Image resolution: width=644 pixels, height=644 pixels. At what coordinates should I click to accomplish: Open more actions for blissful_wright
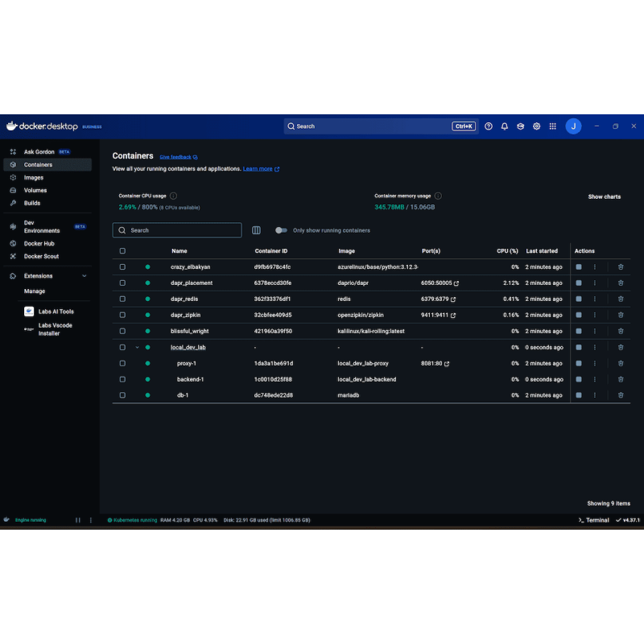click(x=594, y=331)
